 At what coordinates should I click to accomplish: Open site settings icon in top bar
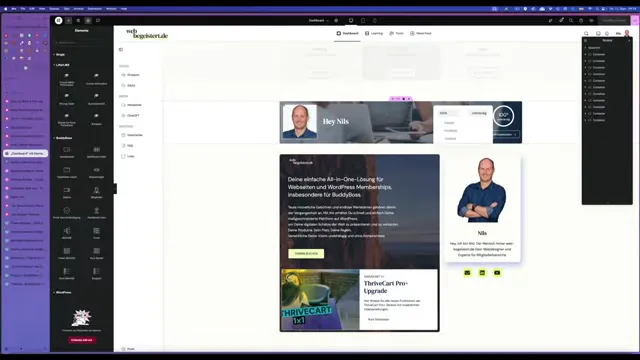tap(78, 20)
